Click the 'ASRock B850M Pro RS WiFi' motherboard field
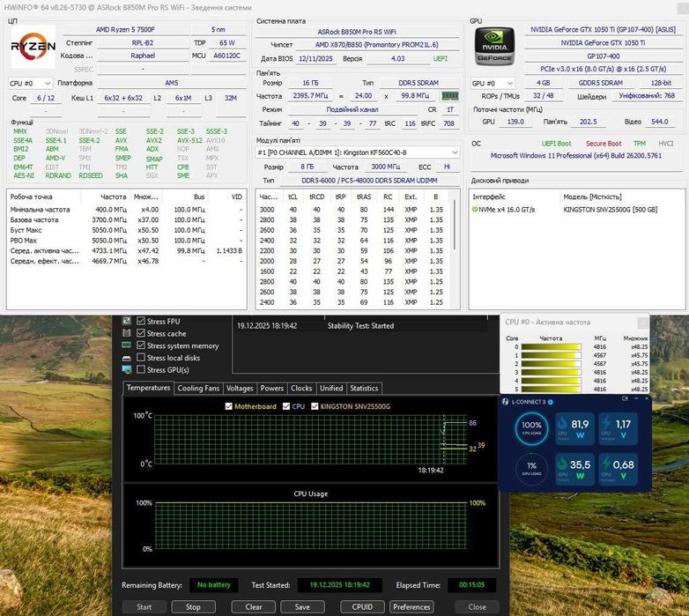Screen dimensions: 689x616 [x=357, y=32]
